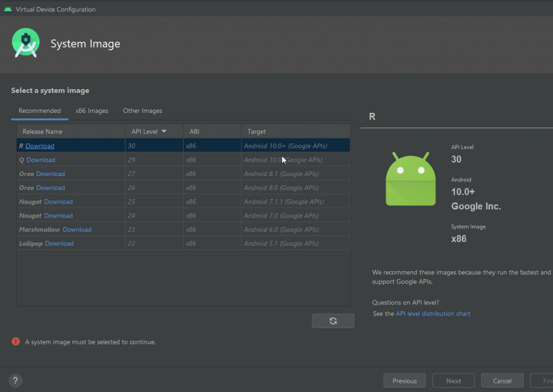Open help with the question mark button

click(x=15, y=381)
